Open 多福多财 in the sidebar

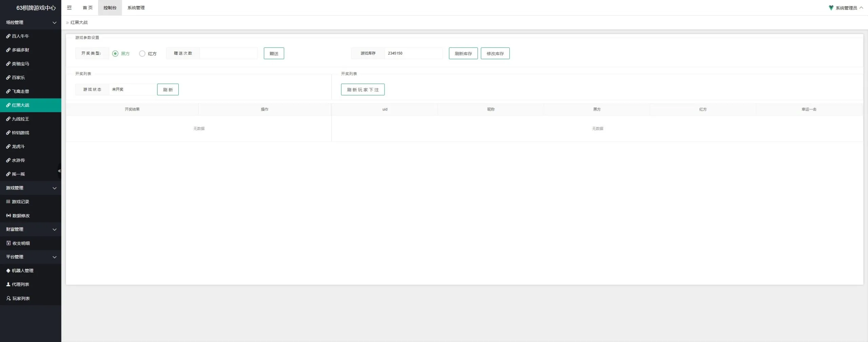pyautogui.click(x=31, y=50)
